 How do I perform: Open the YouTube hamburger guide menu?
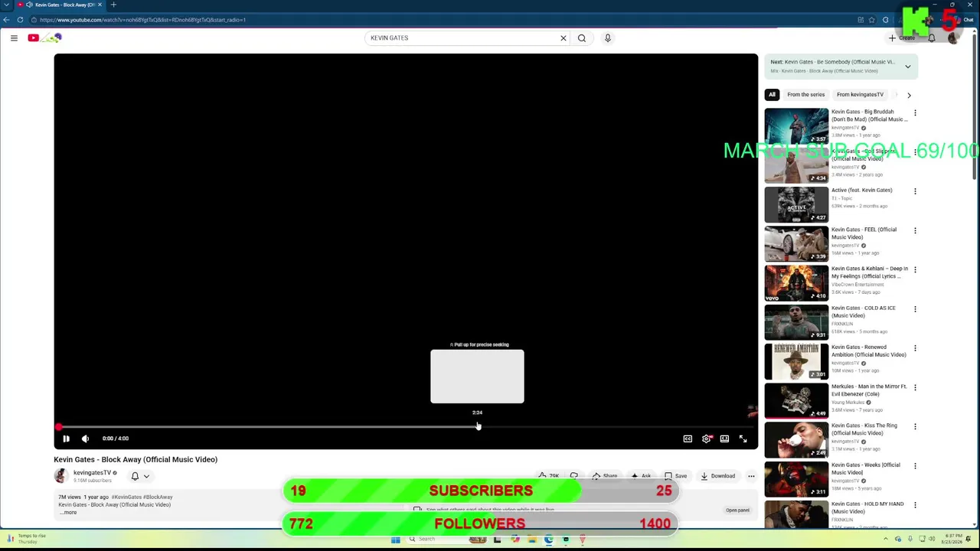14,37
